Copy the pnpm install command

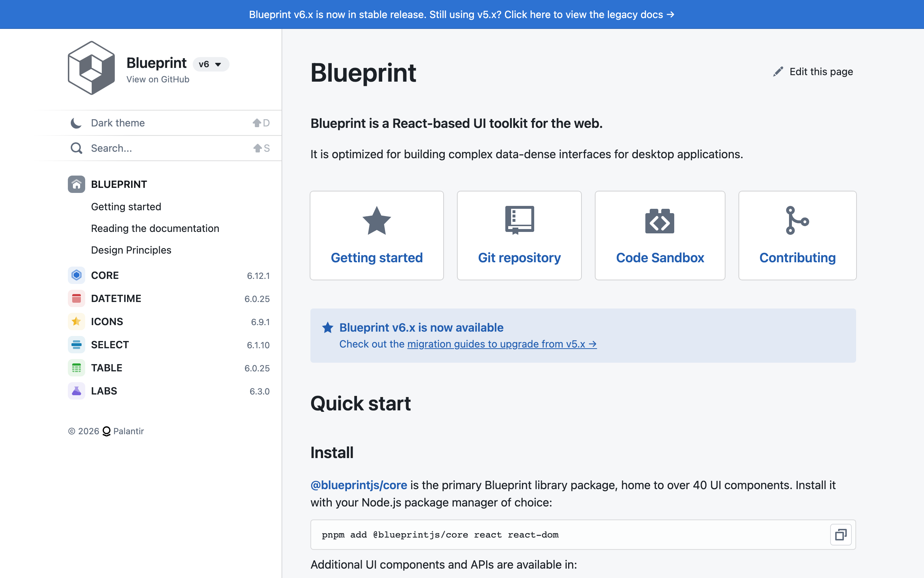tap(841, 534)
